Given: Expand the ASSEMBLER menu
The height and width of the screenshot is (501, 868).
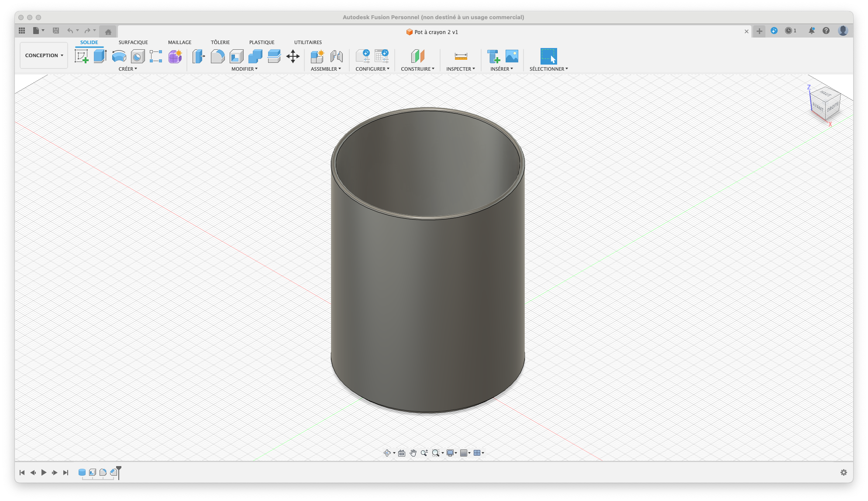Looking at the screenshot, I should pyautogui.click(x=326, y=69).
